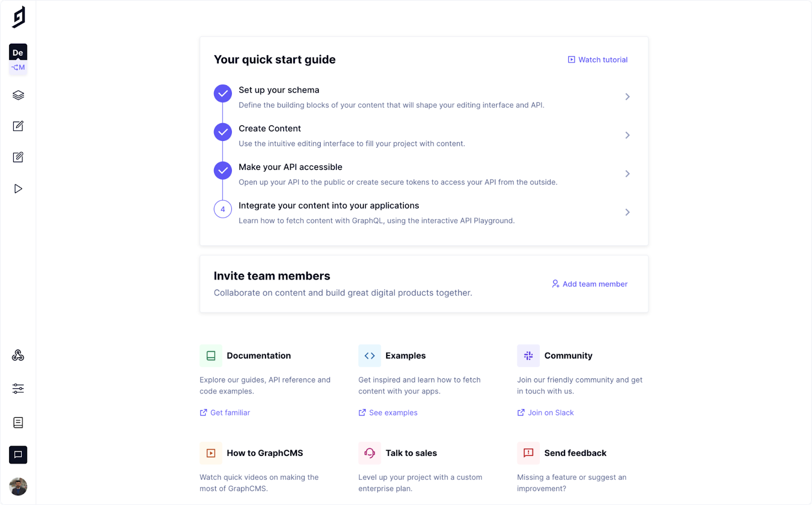Open the docs book icon in sidebar
This screenshot has height=505, width=812.
pyautogui.click(x=18, y=422)
